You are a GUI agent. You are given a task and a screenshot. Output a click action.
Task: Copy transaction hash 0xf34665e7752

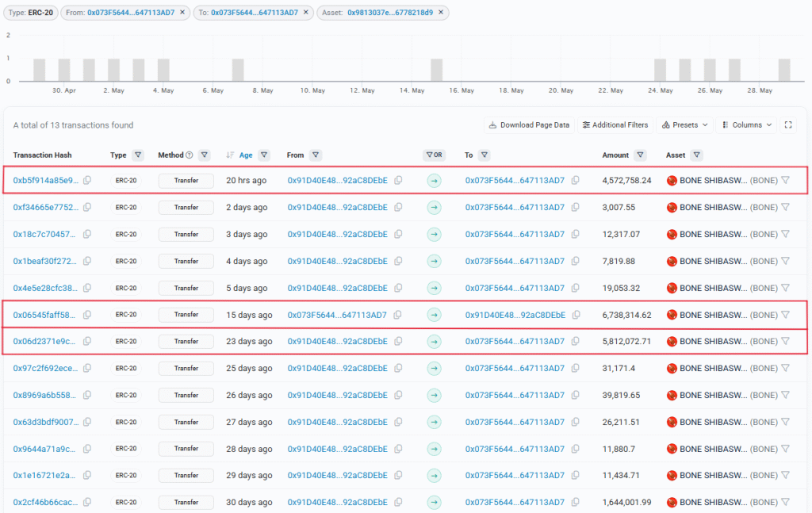coord(87,207)
